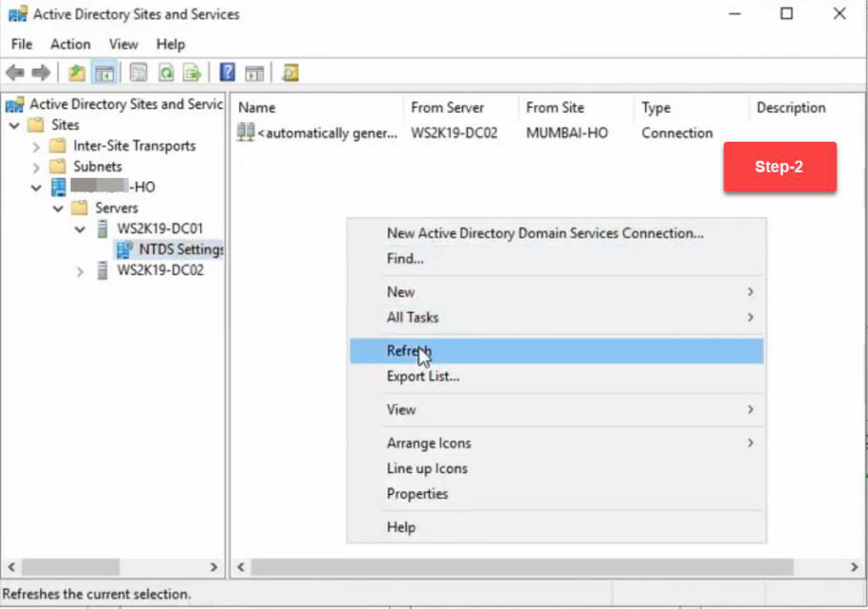Open the View submenu in context menu

pos(556,410)
